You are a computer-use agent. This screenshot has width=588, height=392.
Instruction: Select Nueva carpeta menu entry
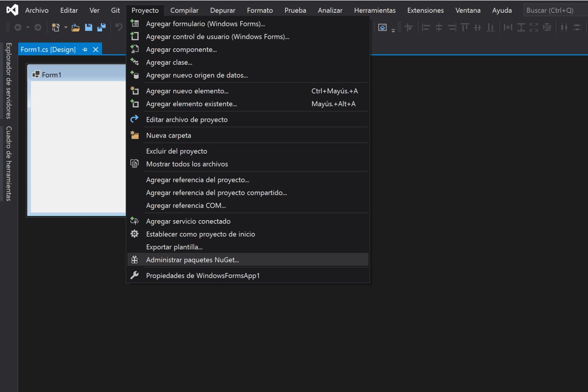[x=248, y=135]
